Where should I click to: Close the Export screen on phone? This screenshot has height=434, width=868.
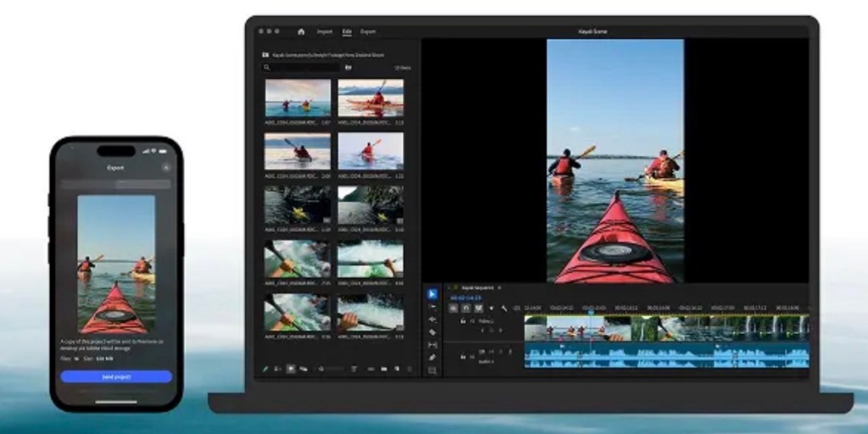coord(165,168)
